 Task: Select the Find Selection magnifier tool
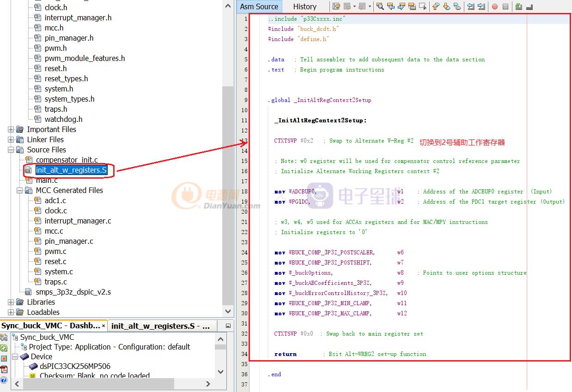point(380,6)
